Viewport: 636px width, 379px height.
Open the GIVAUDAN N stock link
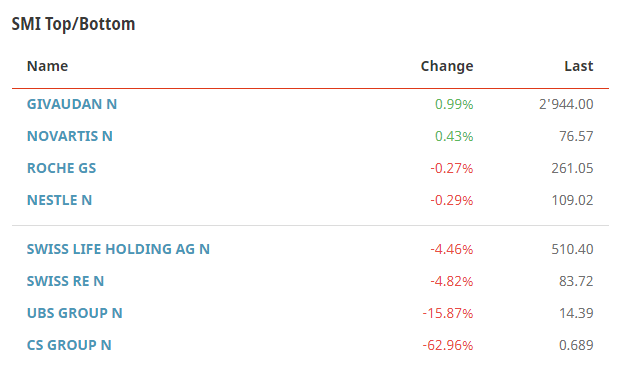coord(72,104)
